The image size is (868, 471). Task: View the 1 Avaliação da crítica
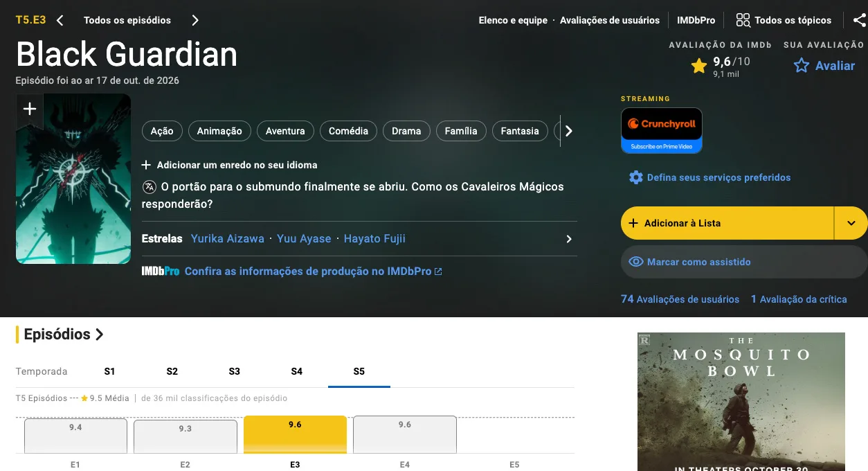tap(799, 299)
